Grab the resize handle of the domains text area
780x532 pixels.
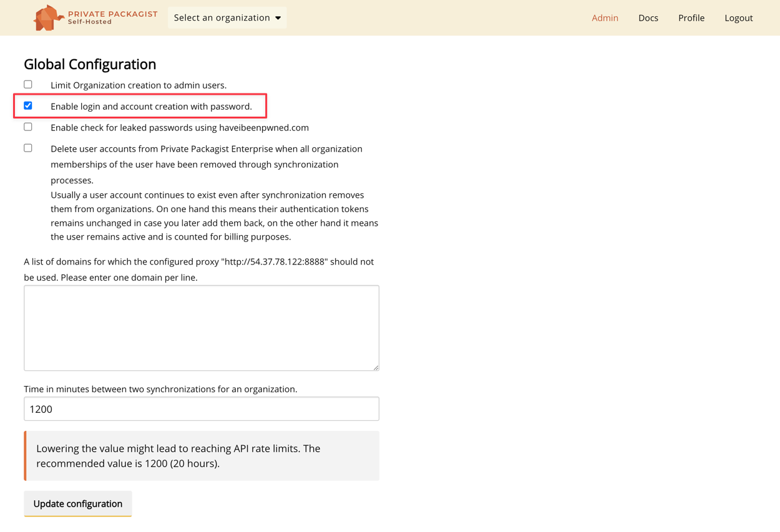pyautogui.click(x=376, y=367)
